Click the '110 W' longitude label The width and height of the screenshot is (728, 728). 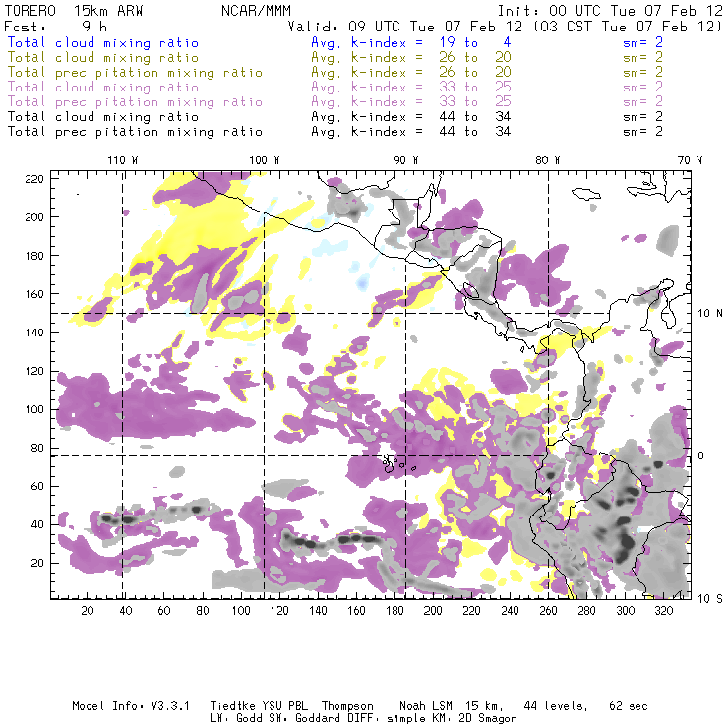click(x=123, y=160)
